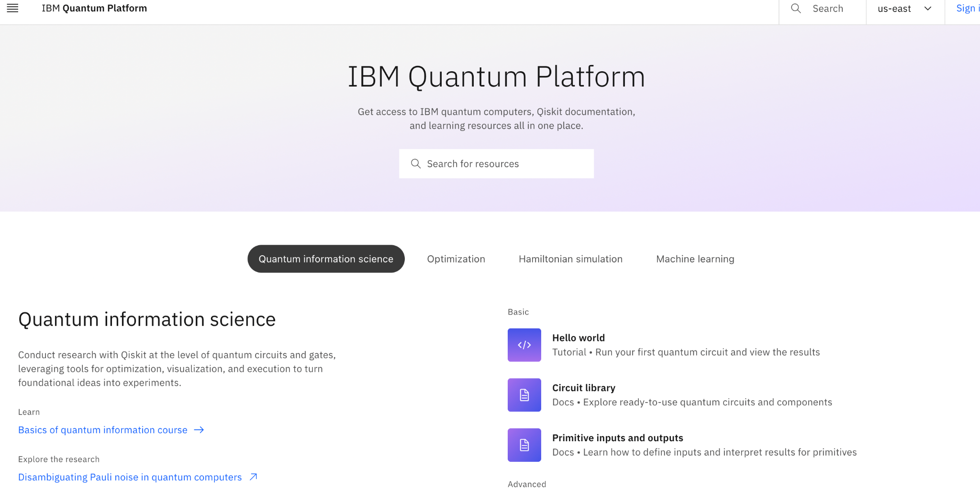Click 'Conduct research with Qiskit' paragraph
Viewport: 980px width, 490px height.
[177, 369]
